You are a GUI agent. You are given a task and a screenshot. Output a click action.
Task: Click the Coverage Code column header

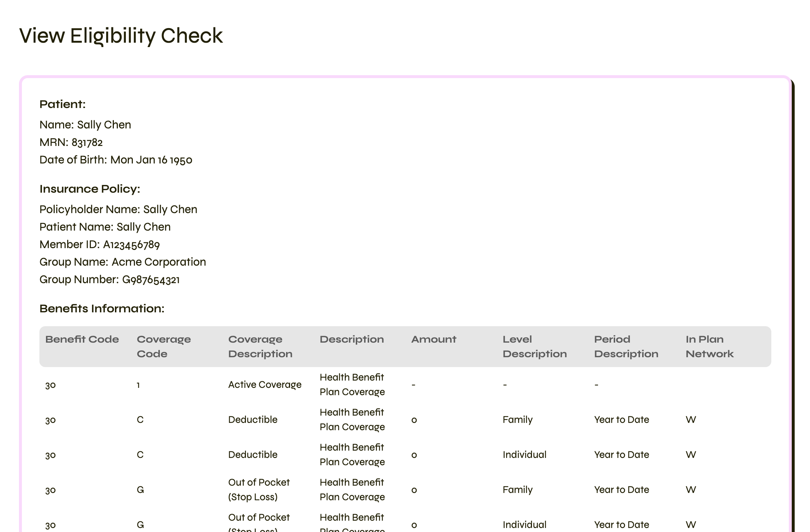click(x=164, y=347)
